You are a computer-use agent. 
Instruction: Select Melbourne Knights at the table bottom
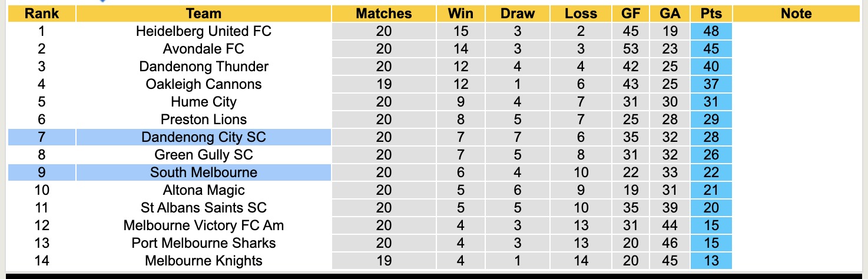[x=203, y=261]
